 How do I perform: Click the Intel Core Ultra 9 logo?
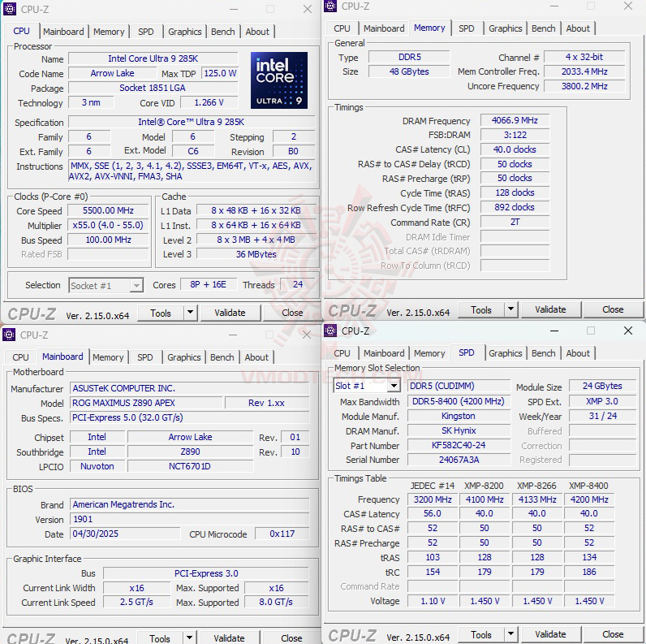(279, 80)
